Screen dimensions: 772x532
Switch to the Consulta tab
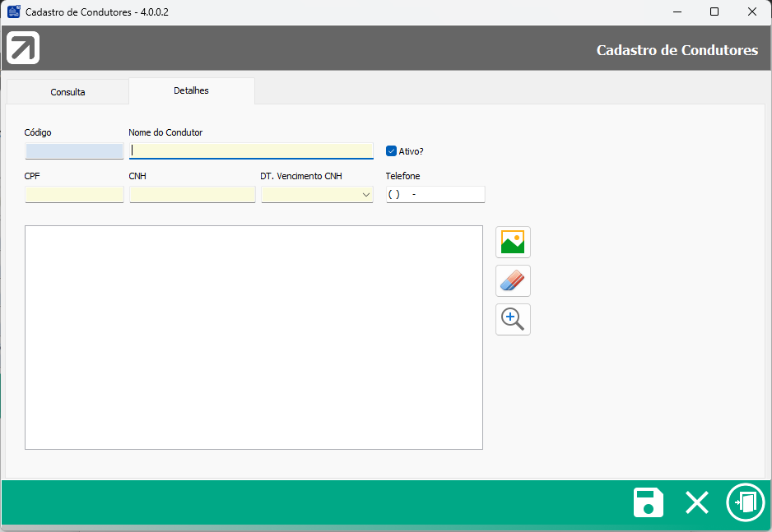(x=67, y=92)
